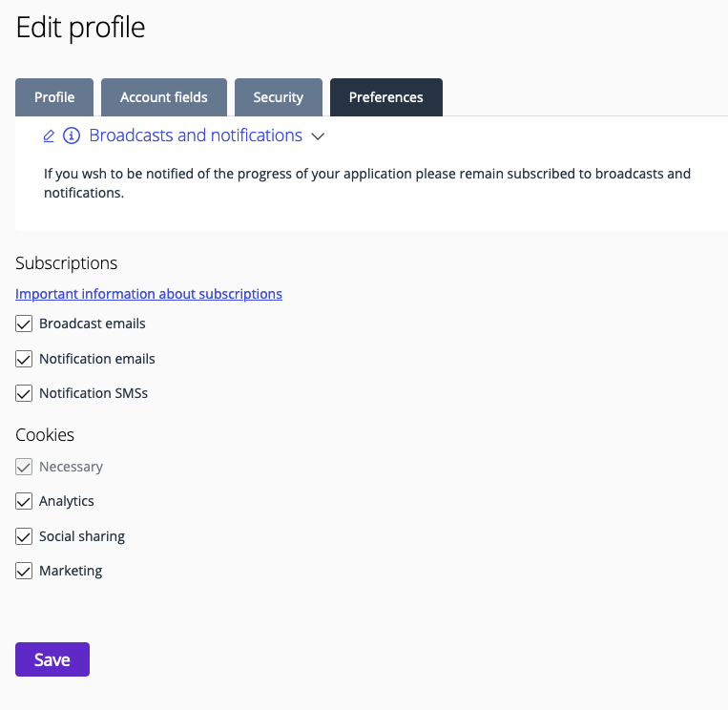Click the pencil edit icon beside Broadcasts heading
Screen dimensions: 728x710
[49, 136]
